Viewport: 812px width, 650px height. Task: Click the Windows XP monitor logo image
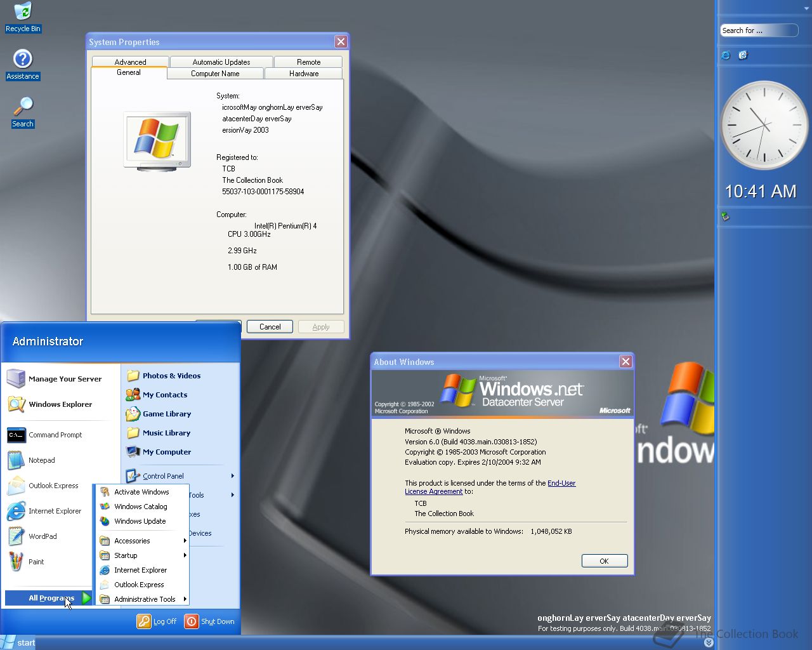(x=157, y=142)
